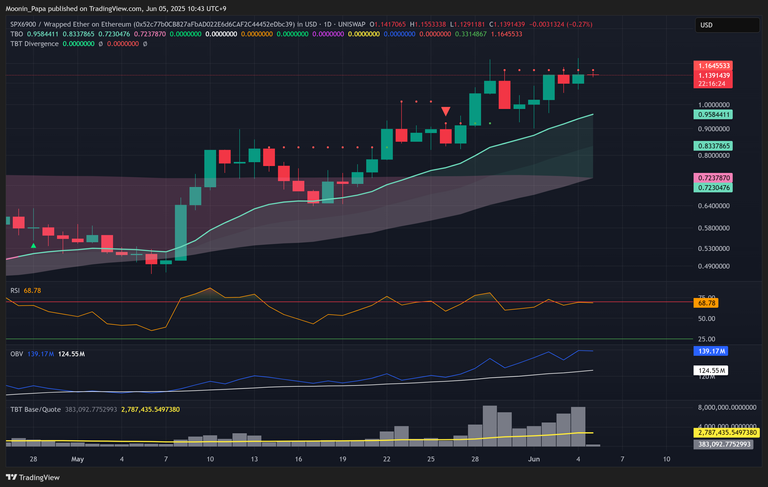This screenshot has width=768, height=487.
Task: Click the large red down-triangle signal marker
Action: (x=445, y=111)
